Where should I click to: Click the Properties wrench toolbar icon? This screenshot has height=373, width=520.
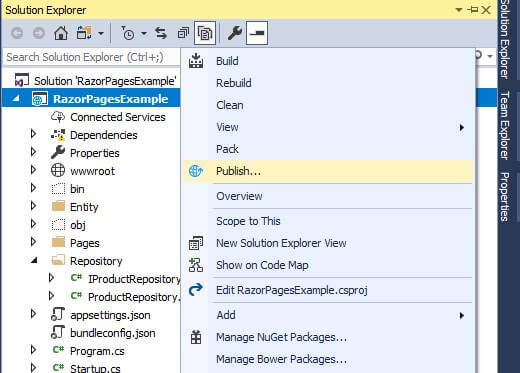[x=235, y=33]
